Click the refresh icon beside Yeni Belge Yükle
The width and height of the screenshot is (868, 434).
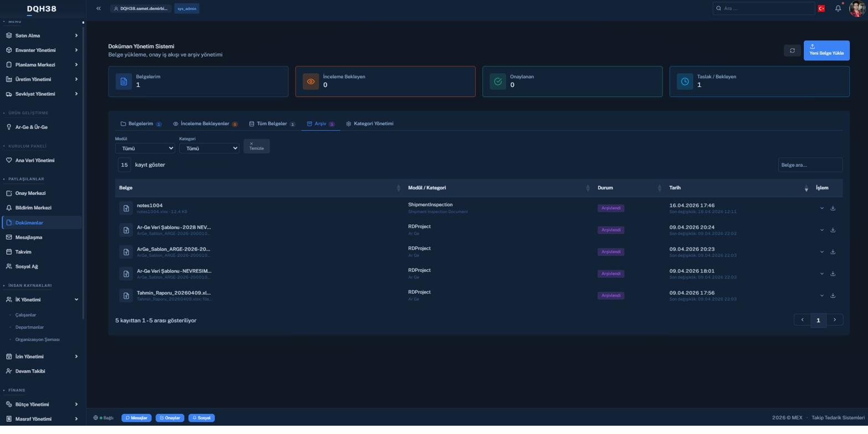792,50
